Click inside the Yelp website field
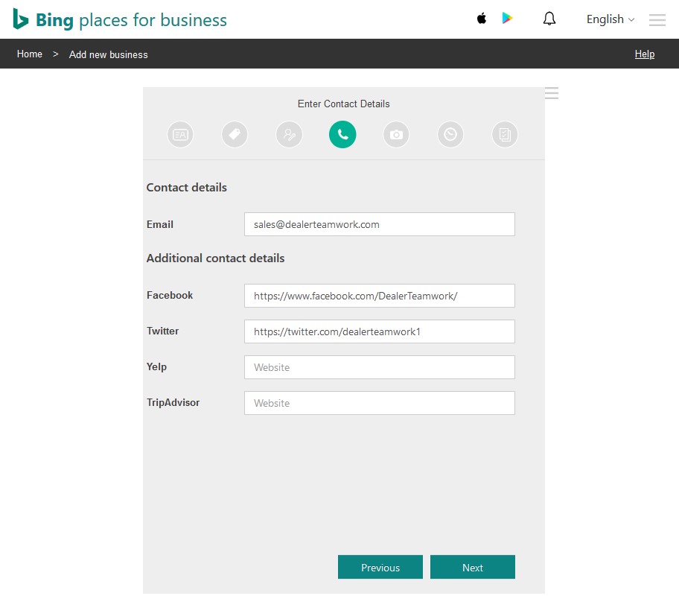The image size is (679, 616). [x=379, y=367]
